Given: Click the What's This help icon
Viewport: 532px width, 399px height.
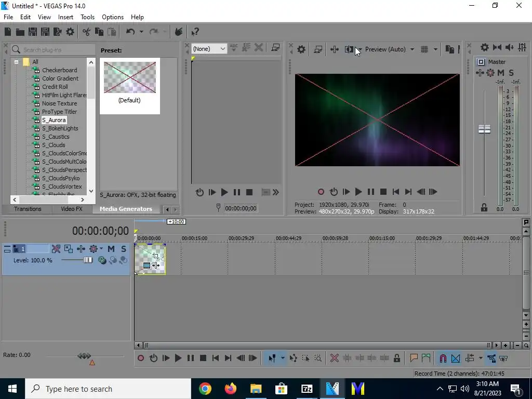Looking at the screenshot, I should click(x=195, y=32).
